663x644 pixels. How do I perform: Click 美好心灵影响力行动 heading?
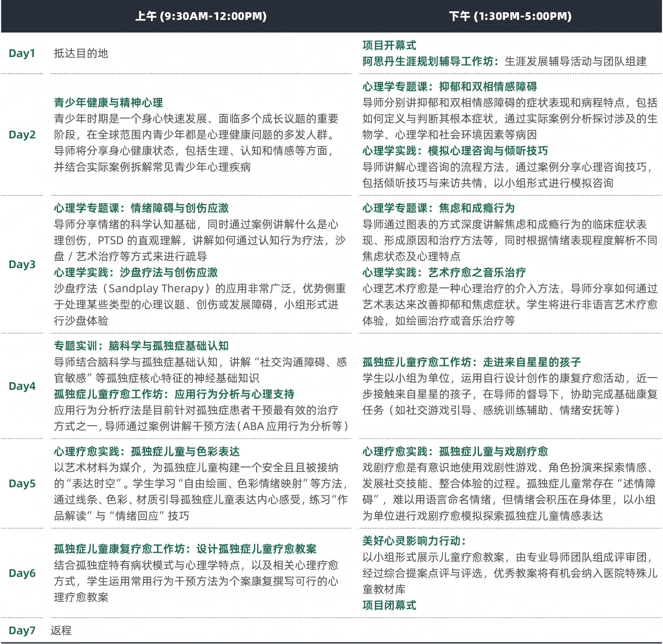(414, 541)
